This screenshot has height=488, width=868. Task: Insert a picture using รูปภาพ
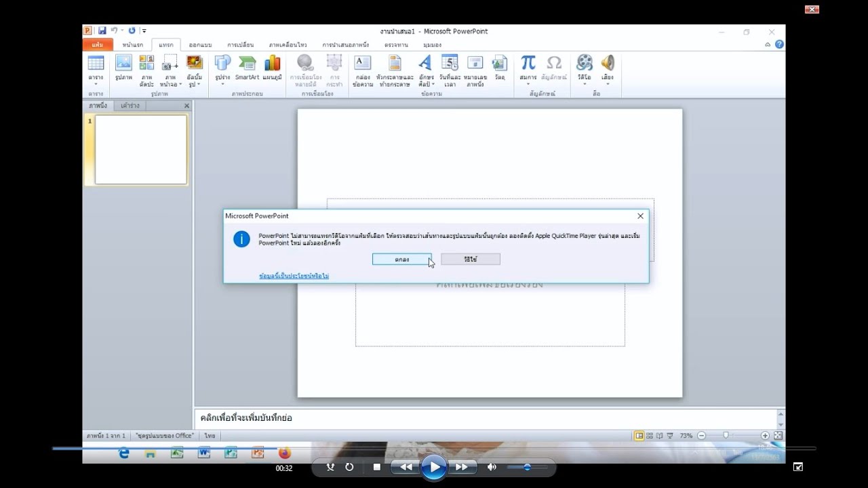pyautogui.click(x=123, y=68)
